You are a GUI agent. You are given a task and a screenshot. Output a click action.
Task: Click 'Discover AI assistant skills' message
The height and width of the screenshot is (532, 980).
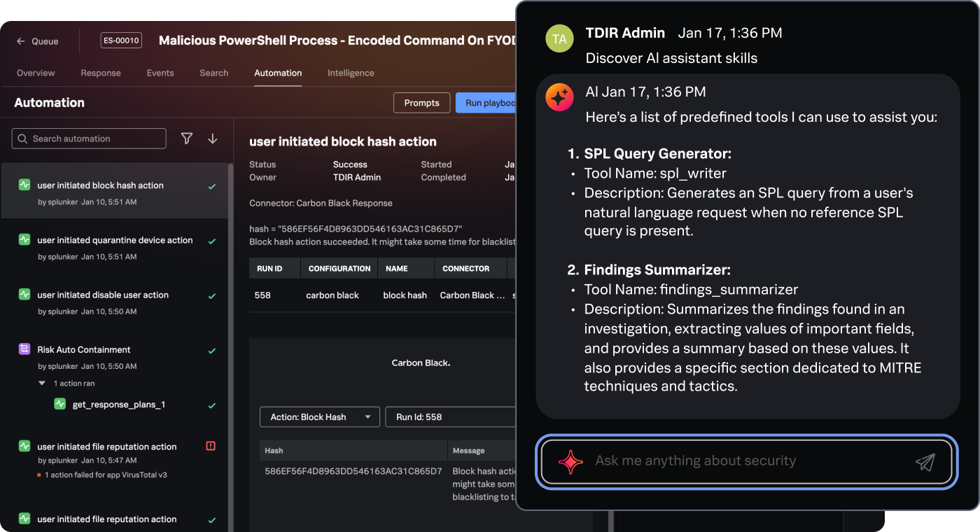(671, 58)
